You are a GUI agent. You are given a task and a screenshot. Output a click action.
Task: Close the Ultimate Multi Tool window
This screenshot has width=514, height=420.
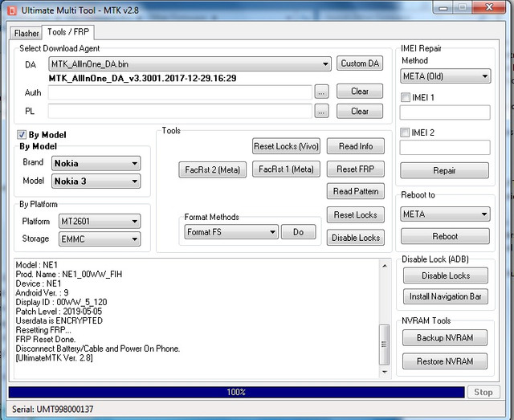click(489, 7)
